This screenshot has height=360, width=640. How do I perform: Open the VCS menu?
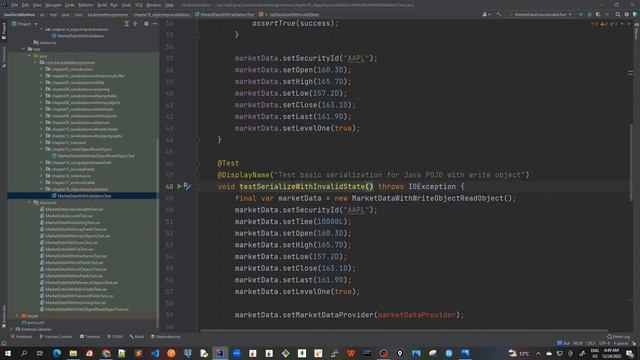tap(139, 5)
